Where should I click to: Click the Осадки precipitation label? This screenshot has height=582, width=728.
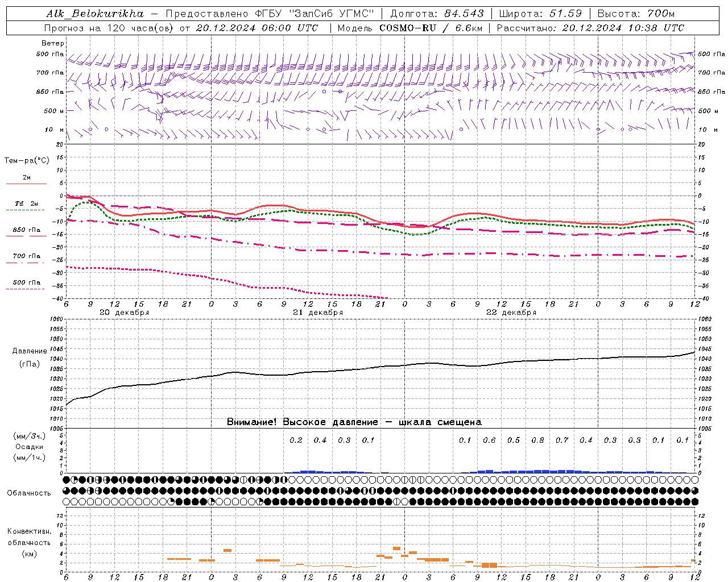tap(30, 447)
